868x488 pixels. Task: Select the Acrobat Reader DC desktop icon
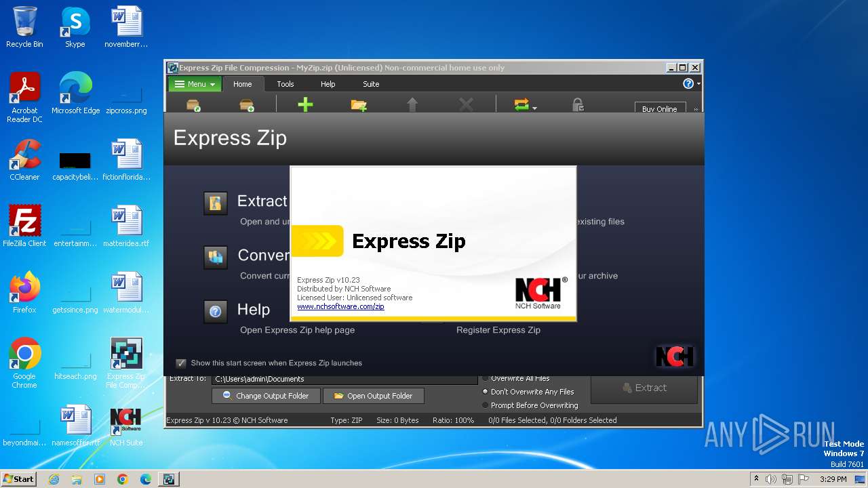tap(24, 98)
